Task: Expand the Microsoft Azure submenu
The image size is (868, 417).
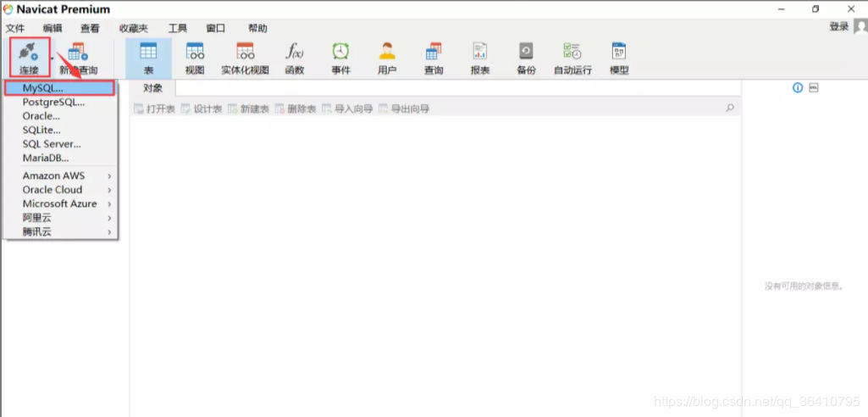Action: point(60,203)
